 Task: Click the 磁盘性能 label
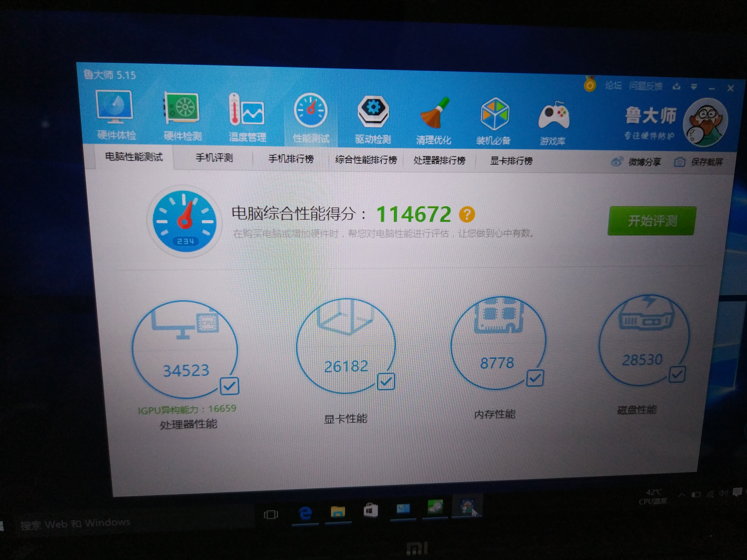tap(637, 410)
